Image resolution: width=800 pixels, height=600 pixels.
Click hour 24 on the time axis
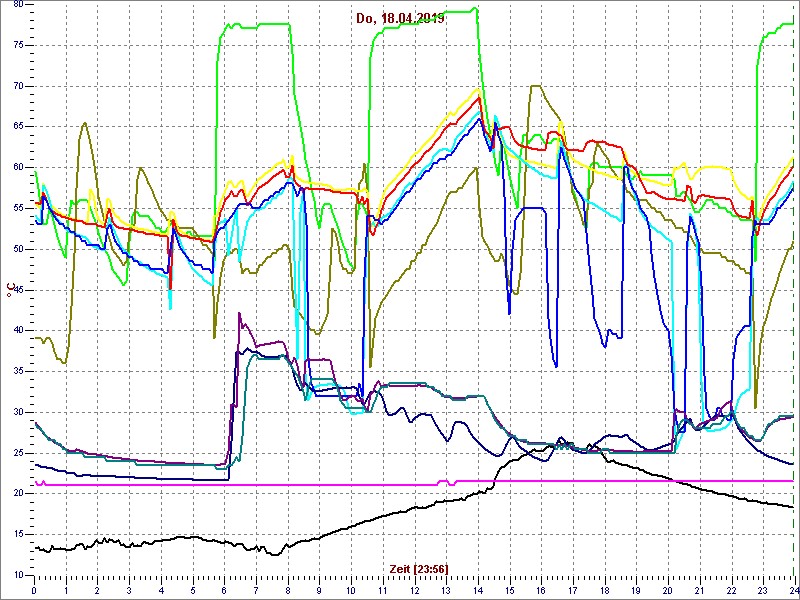click(x=793, y=590)
